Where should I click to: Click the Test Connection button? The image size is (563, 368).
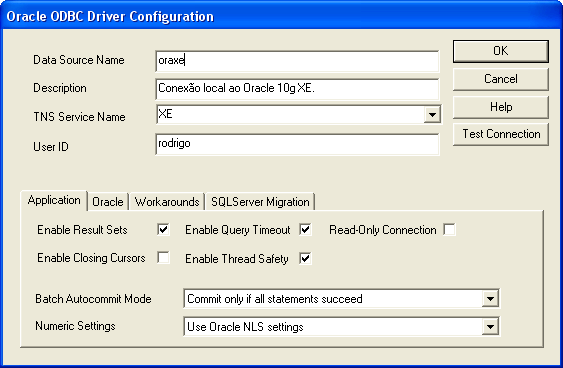tap(501, 134)
